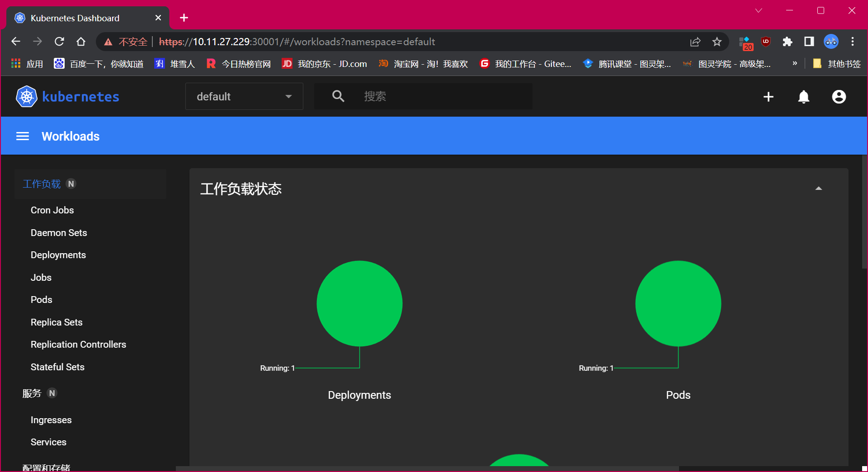Click the Deployments green status chart
This screenshot has height=472, width=868.
[x=359, y=303]
